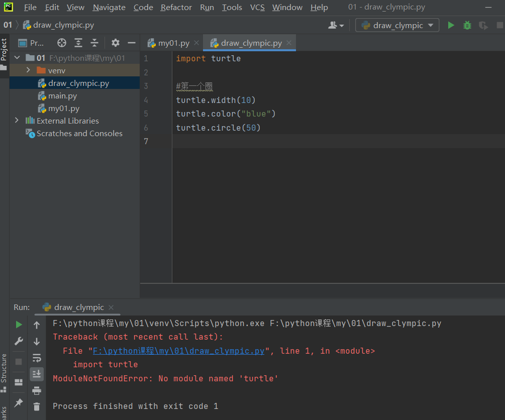Open the Help menu
The width and height of the screenshot is (505, 420).
tap(319, 8)
